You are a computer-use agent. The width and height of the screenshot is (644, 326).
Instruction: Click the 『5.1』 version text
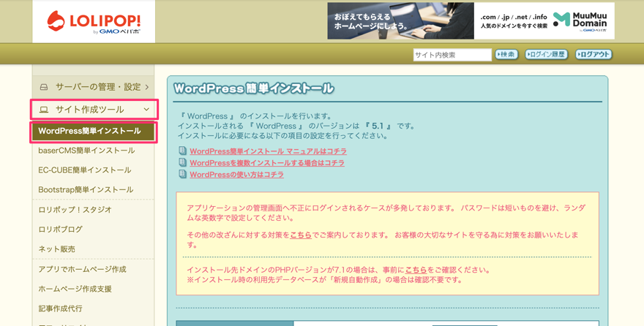click(x=378, y=126)
